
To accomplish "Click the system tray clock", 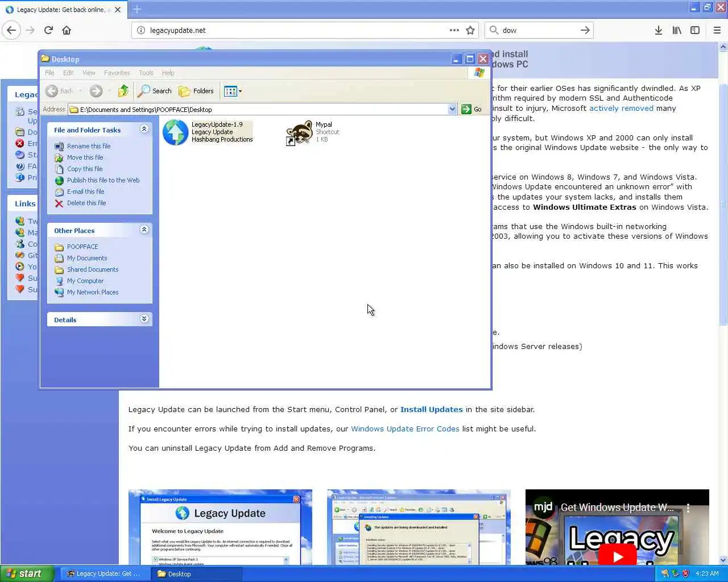I will tap(707, 573).
